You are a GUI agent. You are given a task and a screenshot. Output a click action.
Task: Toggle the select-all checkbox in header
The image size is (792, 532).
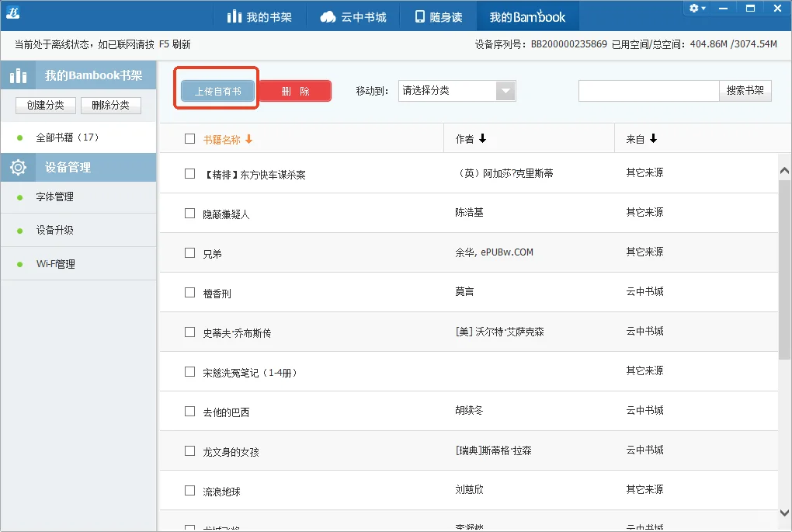[x=190, y=138]
